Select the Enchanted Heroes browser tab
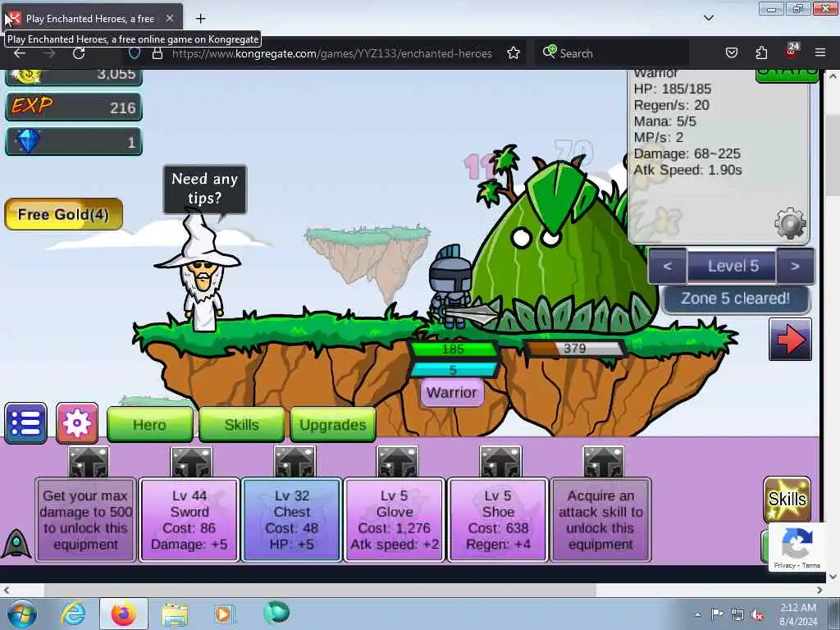 point(90,18)
